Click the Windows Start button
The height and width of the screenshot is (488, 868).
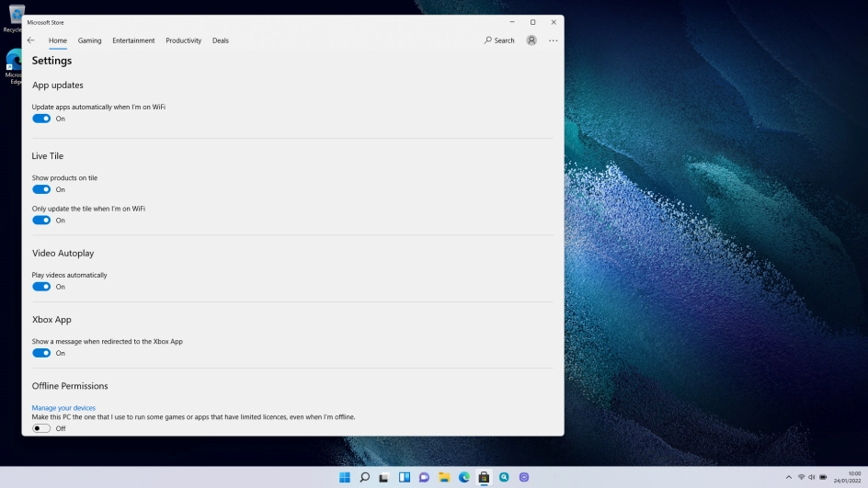click(x=345, y=477)
